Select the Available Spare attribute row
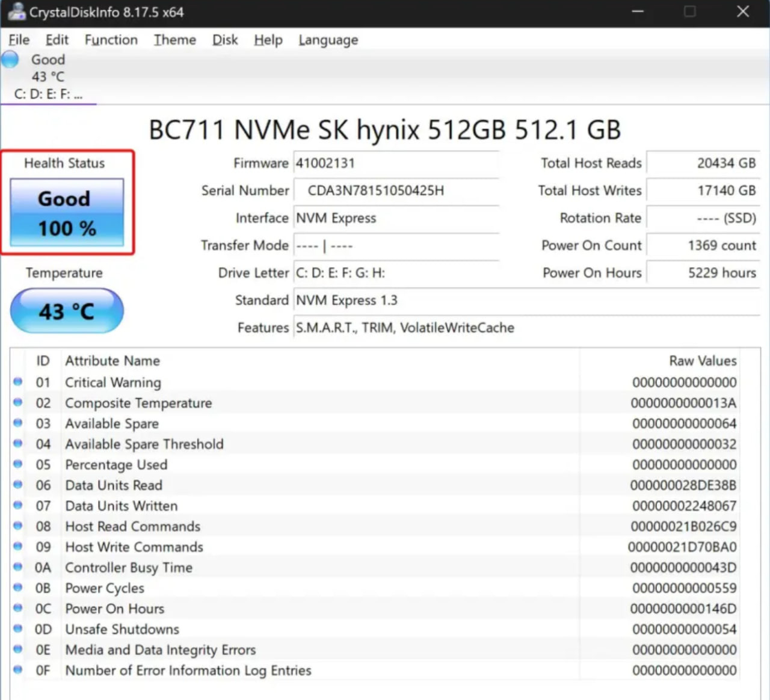 [x=112, y=423]
